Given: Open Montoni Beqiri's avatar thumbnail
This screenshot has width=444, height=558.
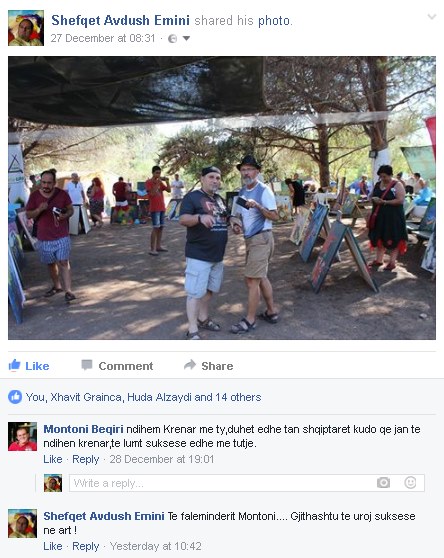Looking at the screenshot, I should (22, 437).
